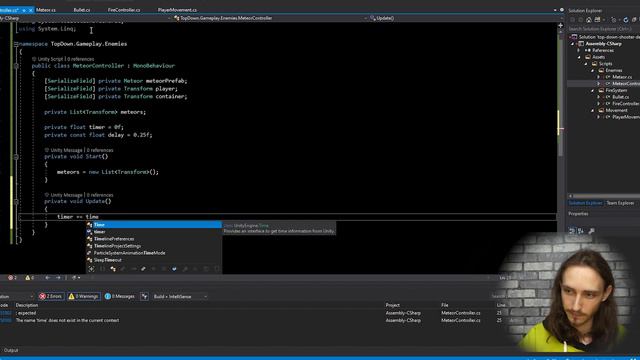Viewport: 640px width, 360px height.
Task: Toggle the 2 Errors filter button
Action: point(51,296)
